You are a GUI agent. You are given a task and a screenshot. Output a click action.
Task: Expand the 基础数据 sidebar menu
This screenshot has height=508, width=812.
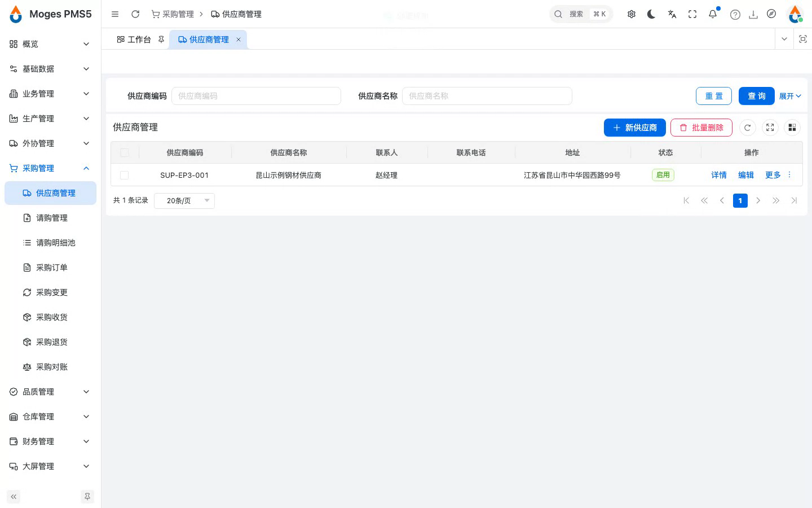coord(50,69)
